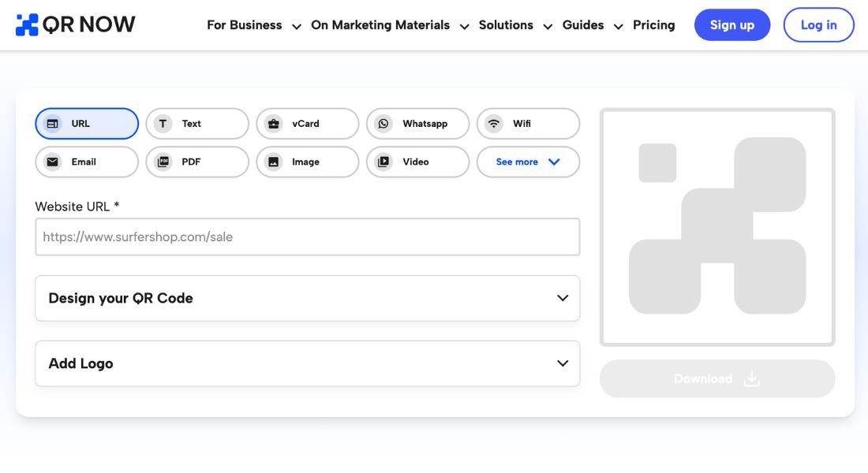Expand the For Business chevron

coord(297,27)
